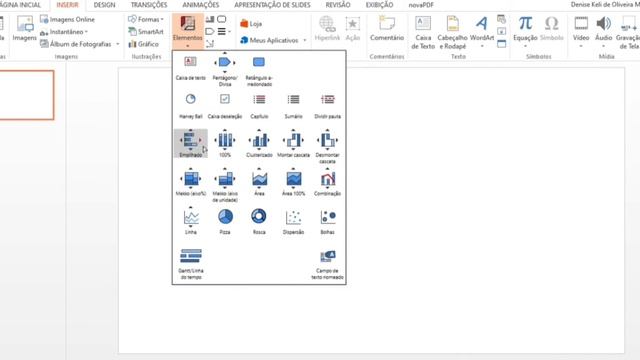Image resolution: width=640 pixels, height=360 pixels.
Task: Select the Montar cascata chart
Action: (x=293, y=143)
